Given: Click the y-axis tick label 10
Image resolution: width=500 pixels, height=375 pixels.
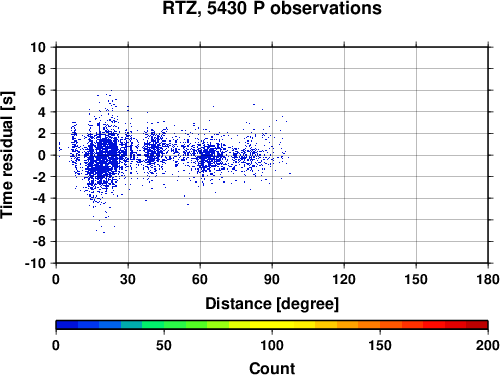Looking at the screenshot, I should [38, 47].
